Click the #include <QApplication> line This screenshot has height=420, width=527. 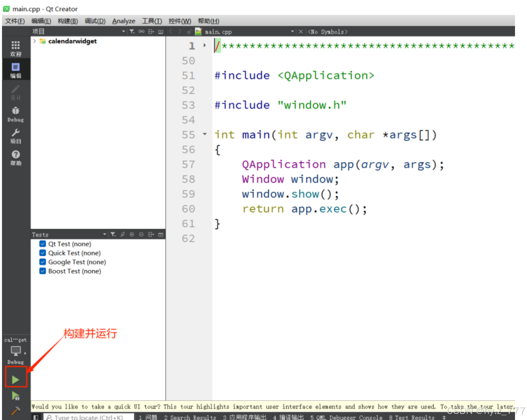(x=294, y=75)
